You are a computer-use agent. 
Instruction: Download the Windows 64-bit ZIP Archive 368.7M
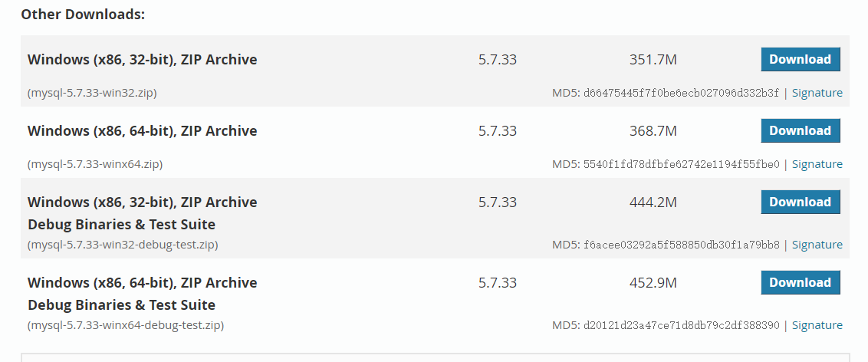point(801,130)
